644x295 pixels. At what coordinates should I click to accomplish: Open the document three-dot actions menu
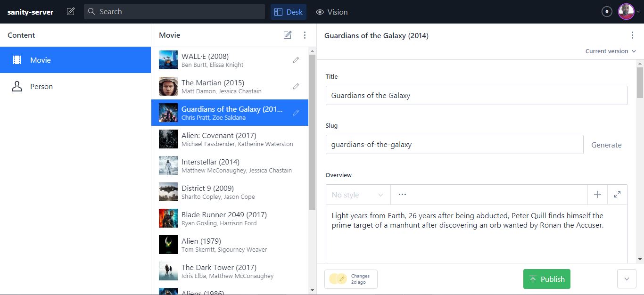(x=632, y=35)
